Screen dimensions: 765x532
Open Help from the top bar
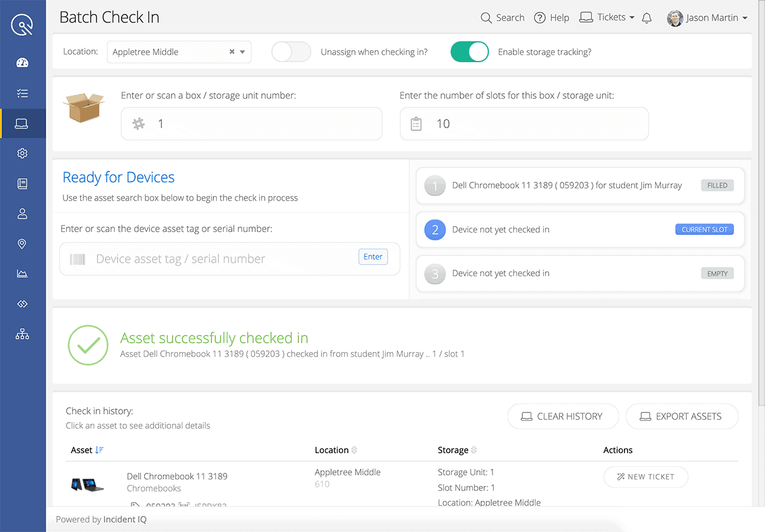(551, 17)
